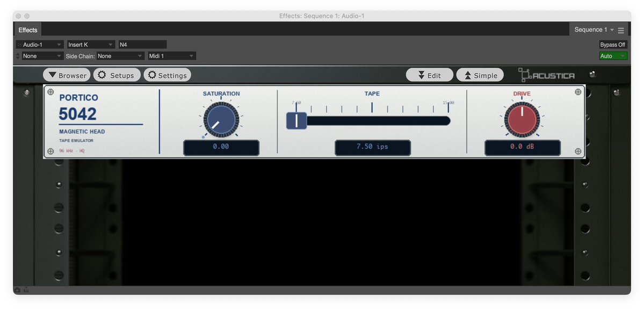Viewport: 644px width, 310px height.
Task: Click the Tape slider track bar
Action: point(378,121)
